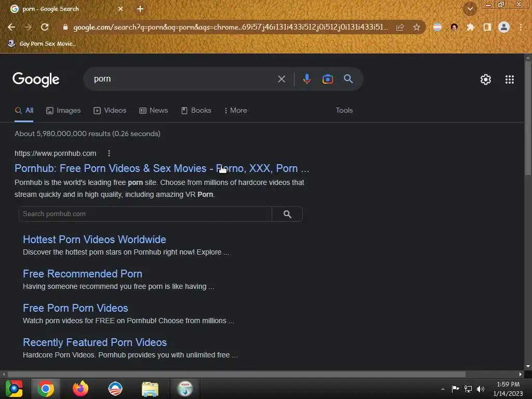Go forward with the arrow button
The width and height of the screenshot is (532, 399).
(x=28, y=27)
